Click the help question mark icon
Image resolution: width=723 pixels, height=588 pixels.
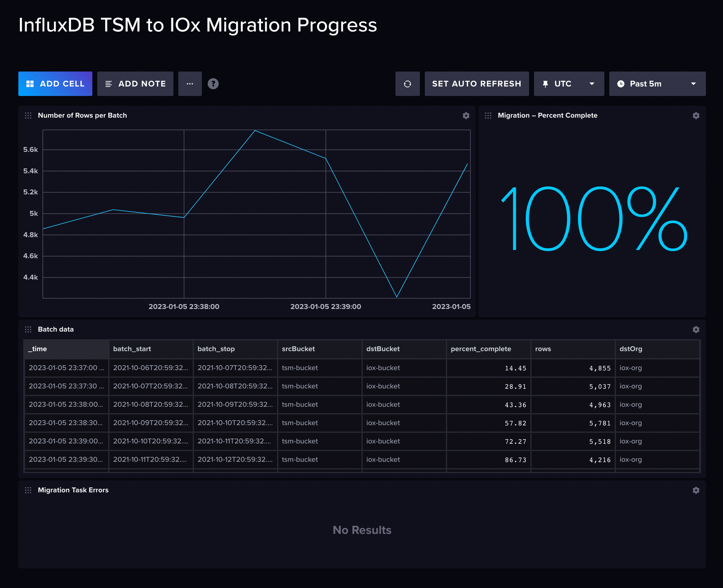pos(213,84)
